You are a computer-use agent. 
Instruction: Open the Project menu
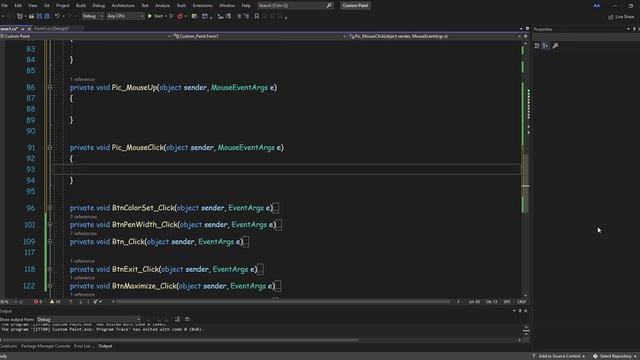pos(62,5)
